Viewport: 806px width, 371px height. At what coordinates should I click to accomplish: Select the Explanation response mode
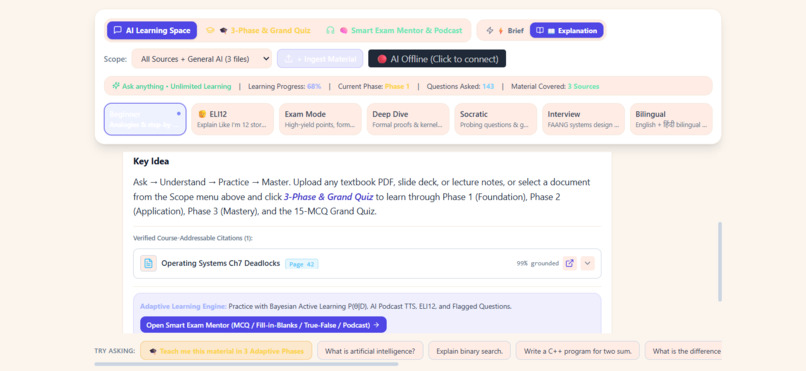(566, 31)
